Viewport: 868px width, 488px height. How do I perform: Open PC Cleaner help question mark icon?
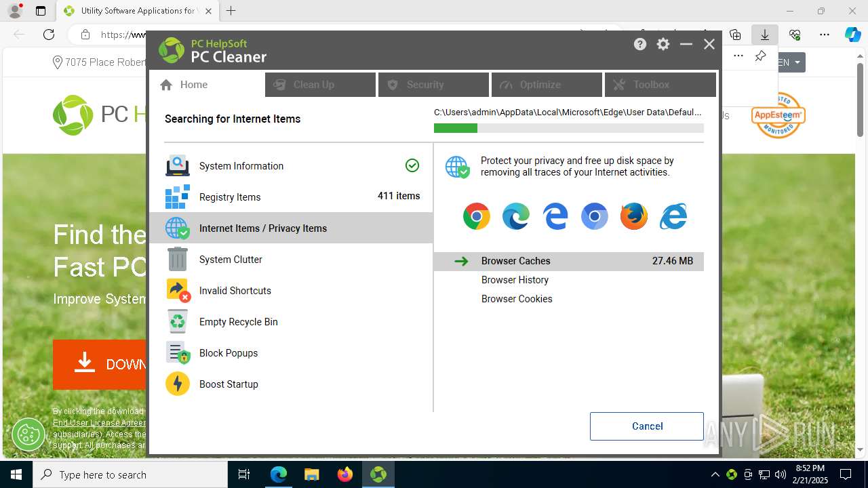tap(640, 44)
